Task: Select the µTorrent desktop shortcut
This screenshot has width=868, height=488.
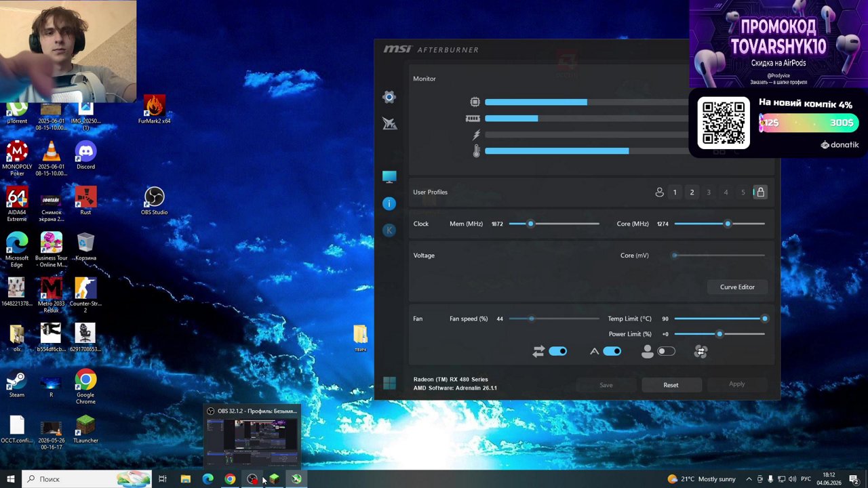Action: tap(17, 113)
